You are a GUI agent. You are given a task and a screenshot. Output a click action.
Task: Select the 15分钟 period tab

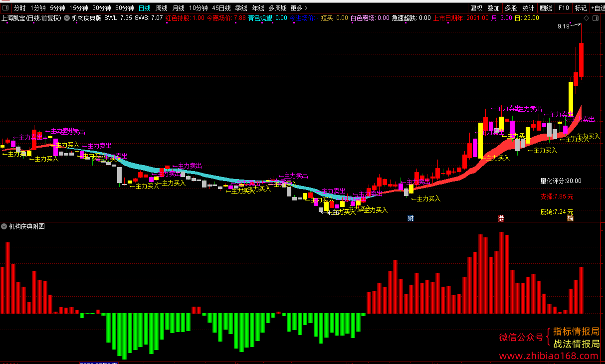tap(79, 8)
